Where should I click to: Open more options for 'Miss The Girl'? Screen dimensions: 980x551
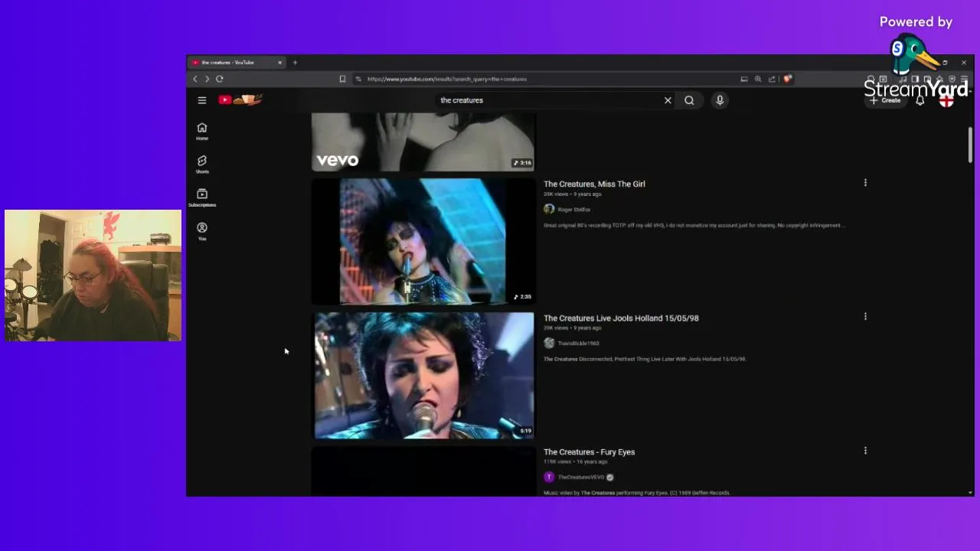pyautogui.click(x=865, y=183)
